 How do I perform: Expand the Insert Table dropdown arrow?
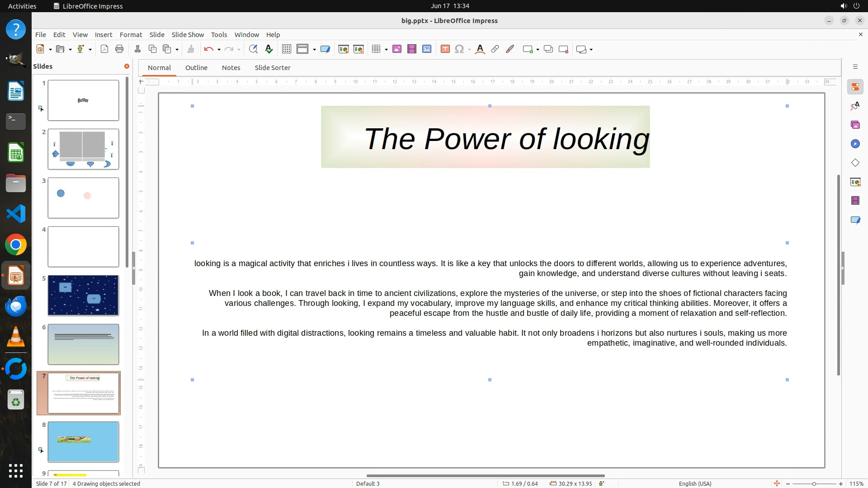click(387, 50)
